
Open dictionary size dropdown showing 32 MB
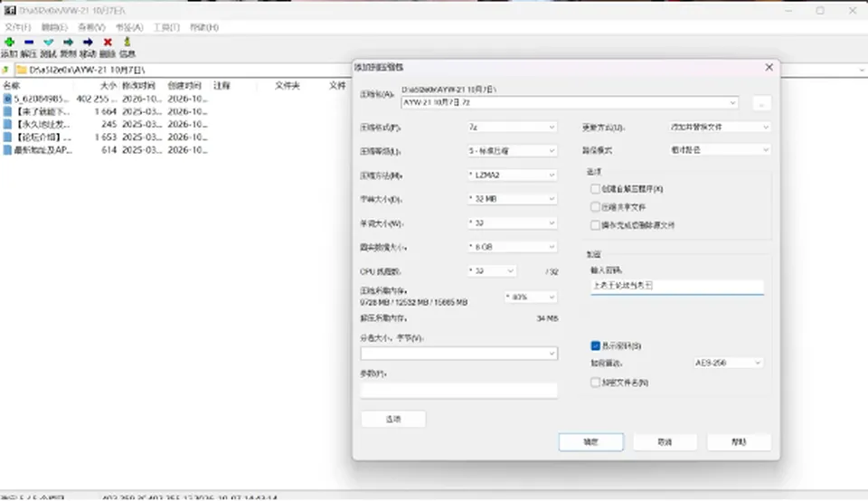coord(512,199)
